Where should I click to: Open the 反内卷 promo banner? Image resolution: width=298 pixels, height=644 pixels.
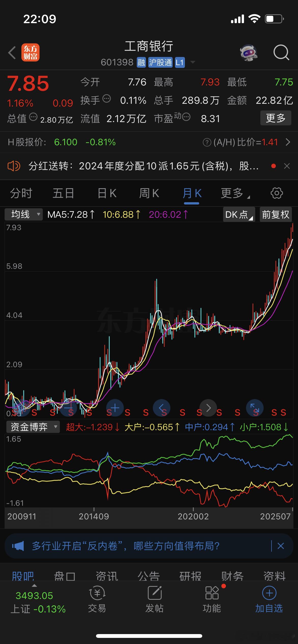click(x=149, y=546)
